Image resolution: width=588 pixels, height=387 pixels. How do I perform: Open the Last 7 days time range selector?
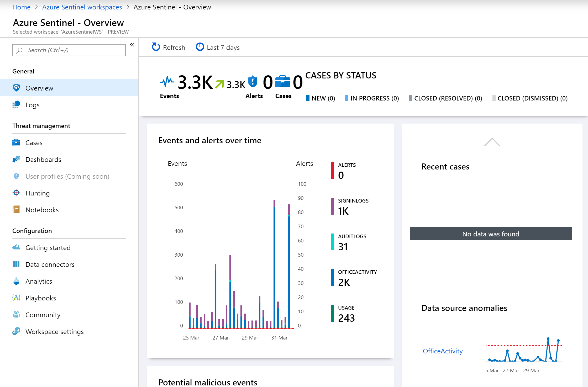[223, 47]
